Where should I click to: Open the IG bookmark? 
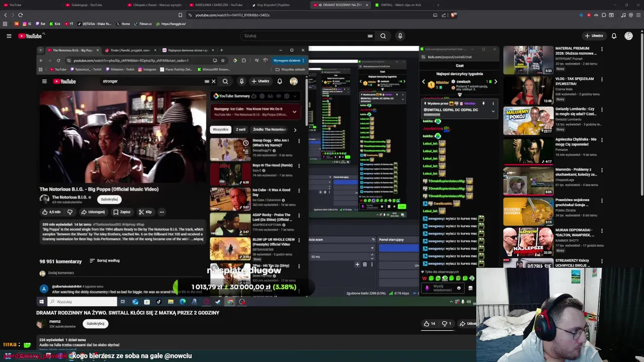click(x=27, y=24)
